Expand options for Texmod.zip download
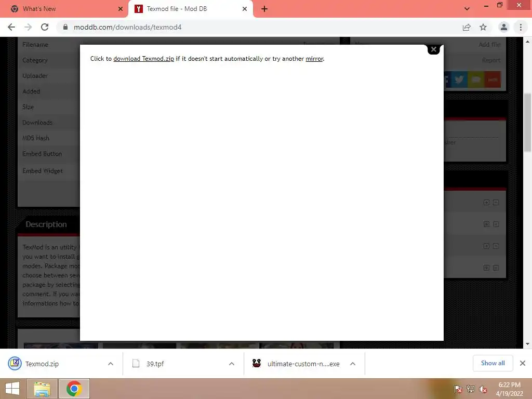 click(111, 364)
